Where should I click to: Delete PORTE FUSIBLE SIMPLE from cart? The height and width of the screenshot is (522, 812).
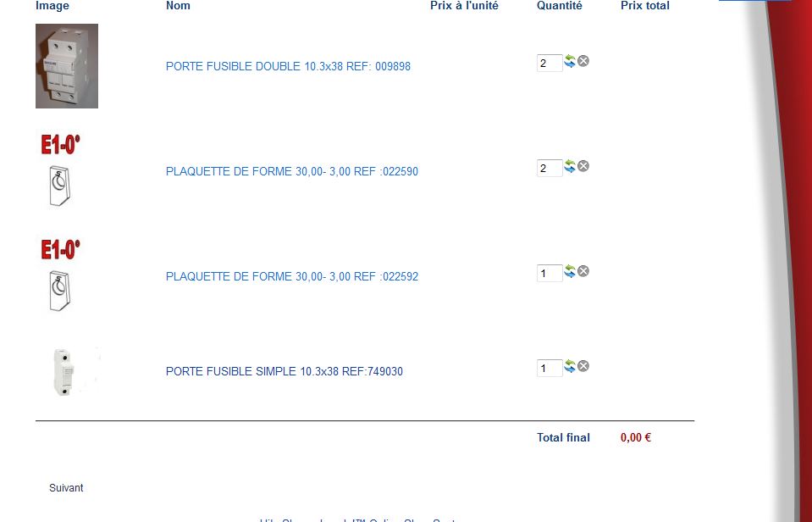click(x=583, y=366)
